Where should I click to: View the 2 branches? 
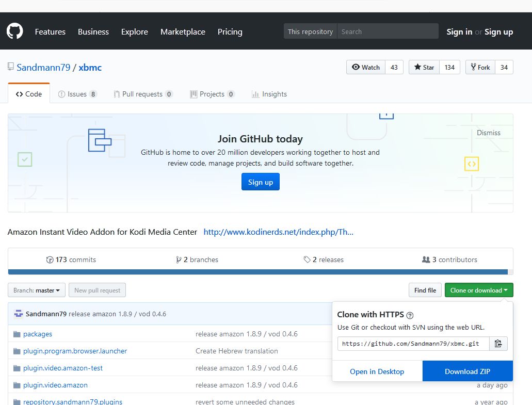click(x=197, y=260)
